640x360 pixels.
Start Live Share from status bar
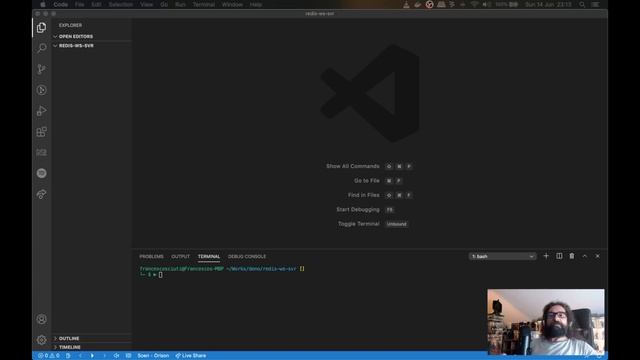(x=191, y=356)
